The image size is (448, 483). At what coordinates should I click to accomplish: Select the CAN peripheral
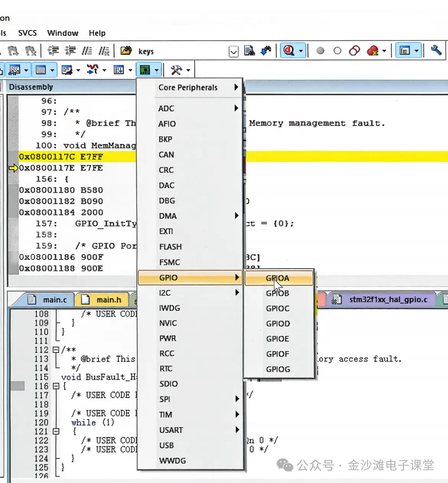point(190,155)
